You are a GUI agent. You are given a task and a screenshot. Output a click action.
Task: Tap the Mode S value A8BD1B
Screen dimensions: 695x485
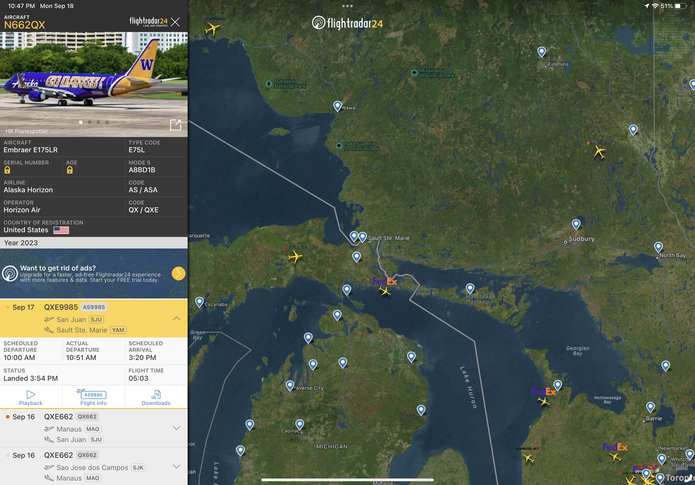pos(142,170)
